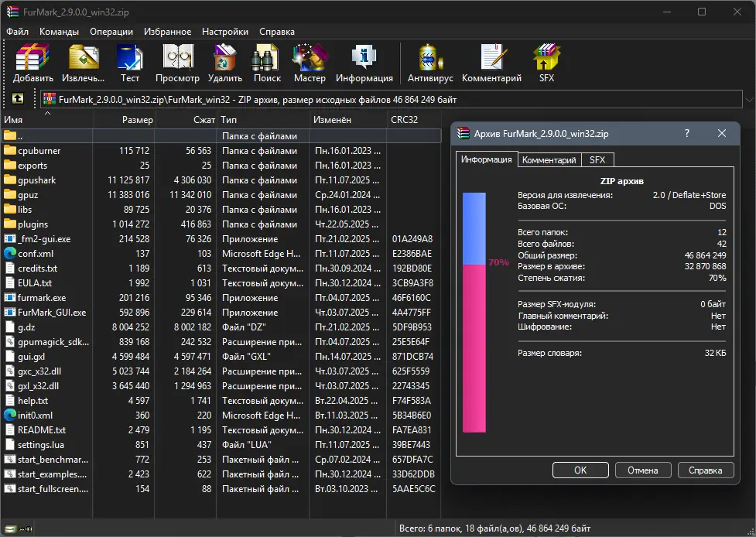Select the README.txt file

pyautogui.click(x=221, y=430)
